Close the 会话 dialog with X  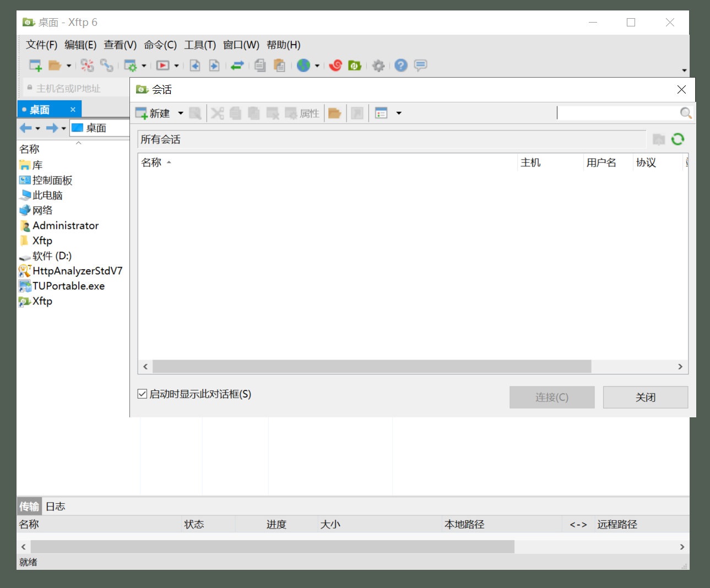click(x=681, y=89)
